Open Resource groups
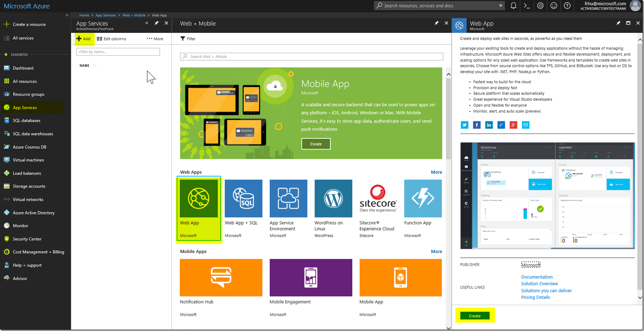Viewport: 644px width, 331px height. point(24,94)
